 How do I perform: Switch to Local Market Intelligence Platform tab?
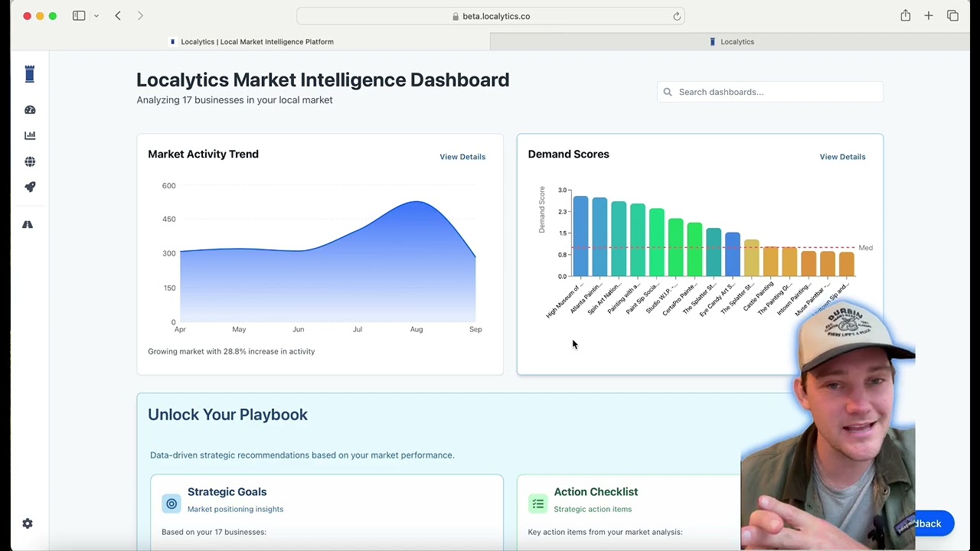pos(250,42)
